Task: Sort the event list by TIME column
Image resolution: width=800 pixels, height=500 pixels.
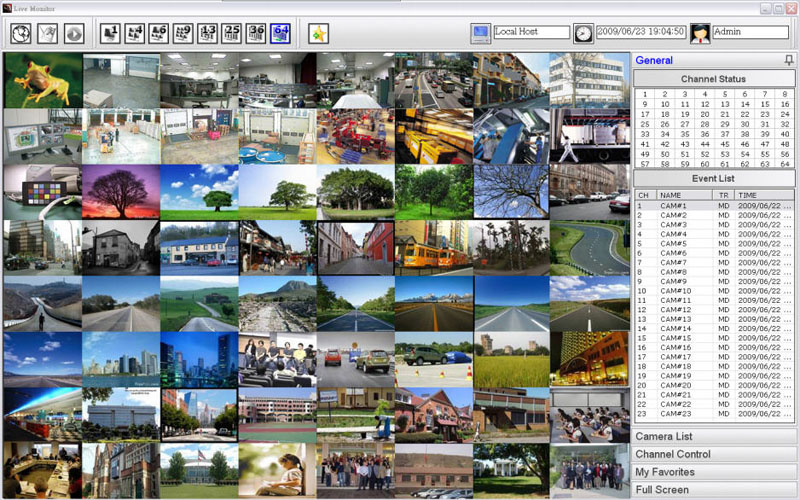Action: click(x=765, y=195)
